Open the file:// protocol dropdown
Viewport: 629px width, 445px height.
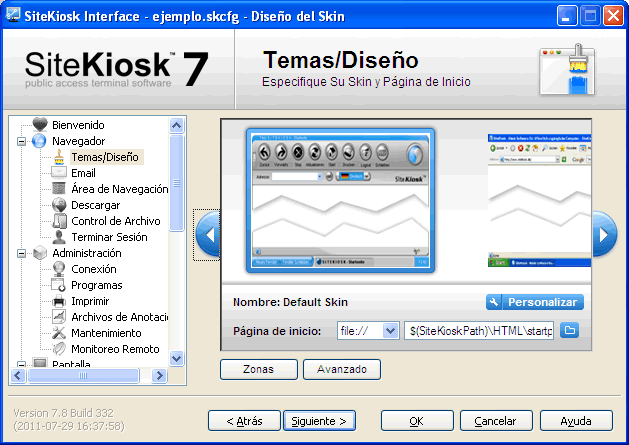pyautogui.click(x=390, y=331)
